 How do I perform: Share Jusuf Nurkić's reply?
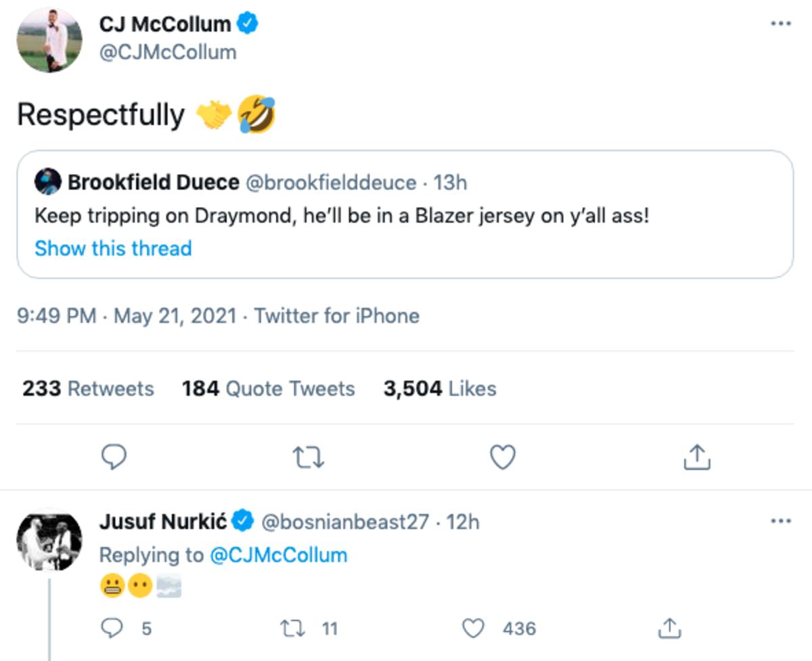[669, 629]
